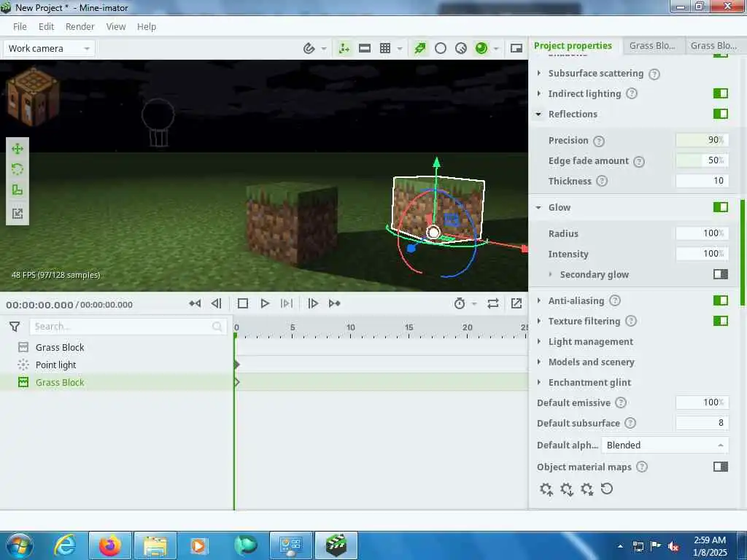
Task: Select the scale tool in viewport
Action: pos(18,190)
